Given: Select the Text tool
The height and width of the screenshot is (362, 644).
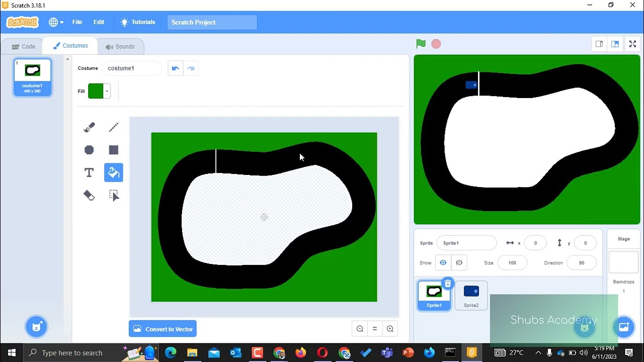Looking at the screenshot, I should pos(89,172).
